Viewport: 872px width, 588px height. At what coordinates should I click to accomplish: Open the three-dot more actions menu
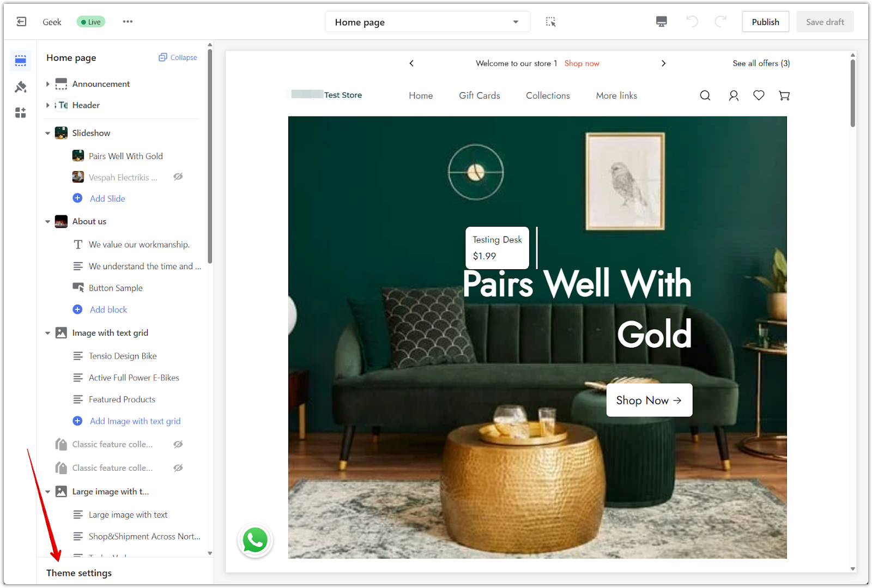(128, 22)
